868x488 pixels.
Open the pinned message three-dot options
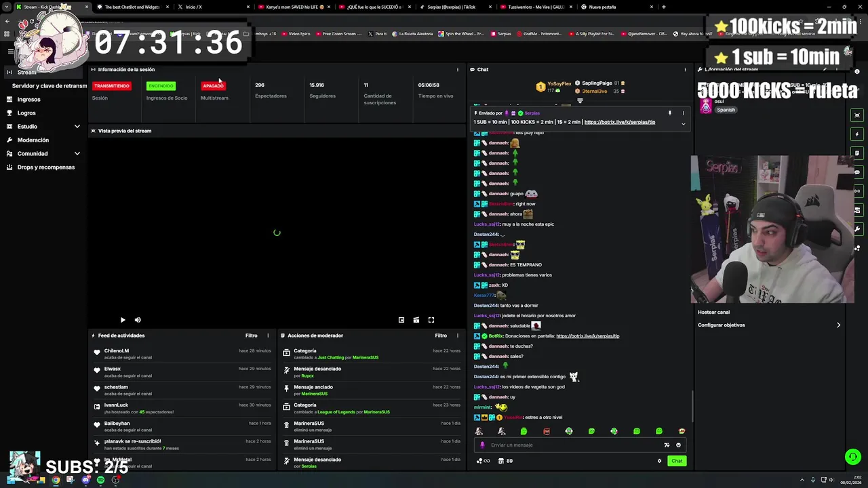683,113
